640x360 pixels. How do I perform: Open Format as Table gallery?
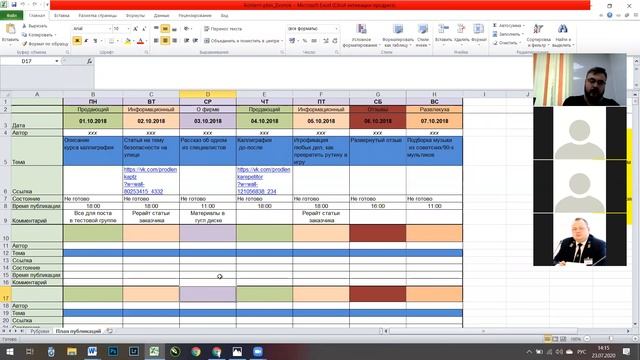tap(398, 35)
